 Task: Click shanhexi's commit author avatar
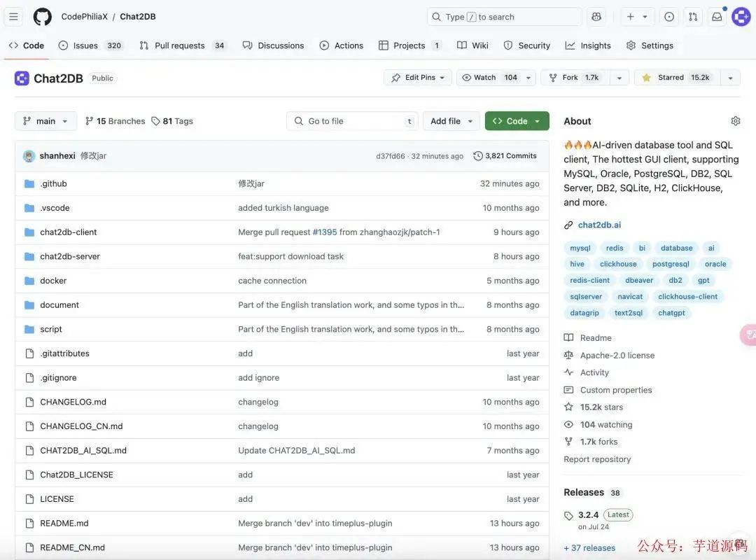pyautogui.click(x=29, y=156)
